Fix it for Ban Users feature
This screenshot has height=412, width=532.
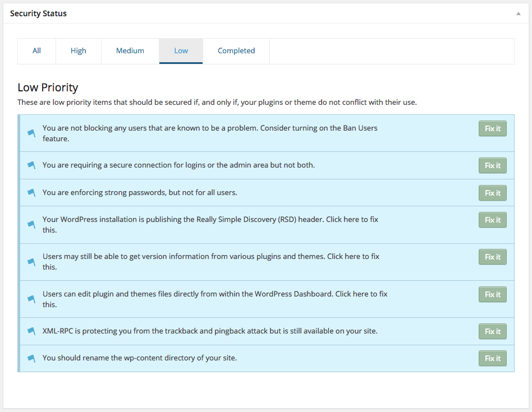click(492, 128)
